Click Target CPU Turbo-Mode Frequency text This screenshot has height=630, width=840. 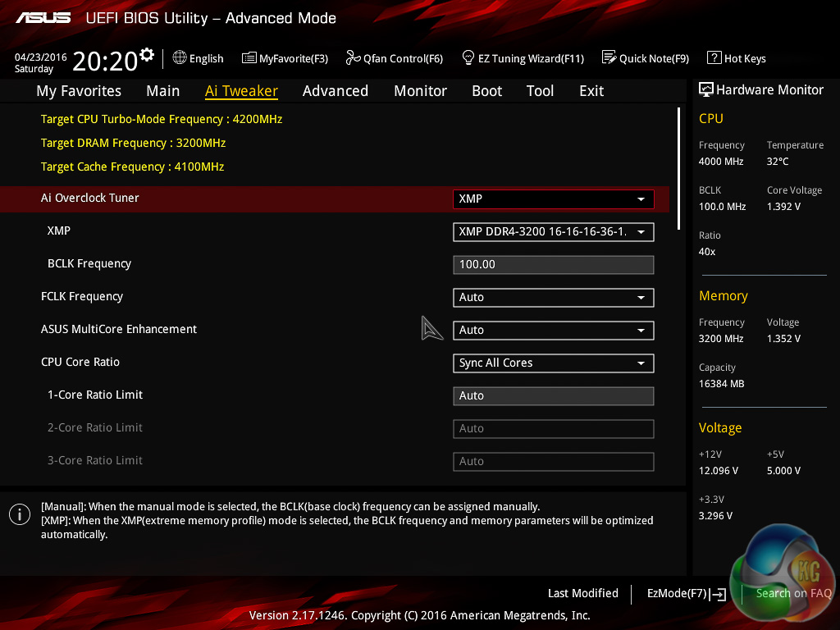[162, 119]
